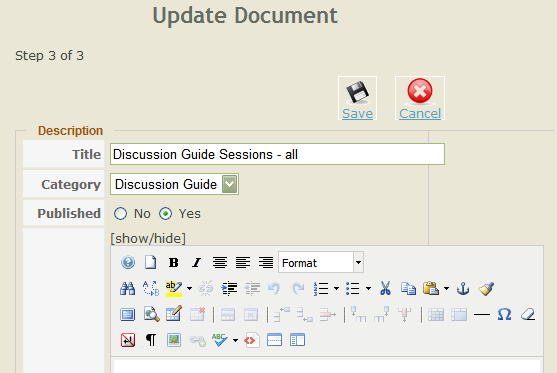Insert a numbered list
557x373 pixels.
pyautogui.click(x=321, y=288)
